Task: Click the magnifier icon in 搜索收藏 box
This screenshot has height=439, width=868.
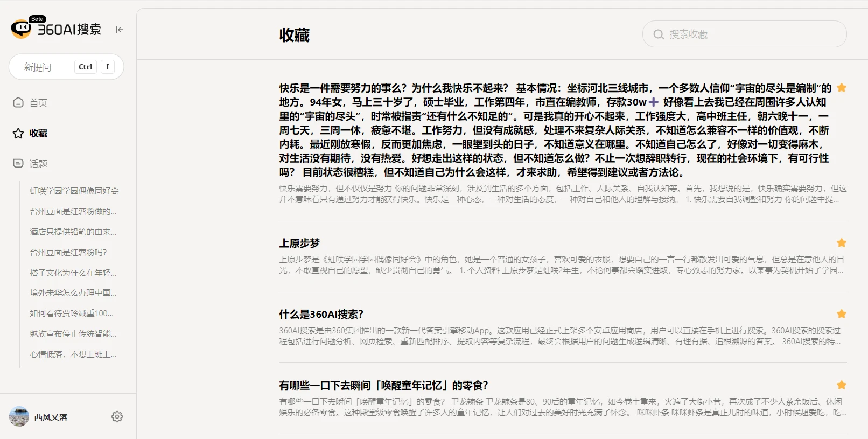Action: tap(659, 34)
